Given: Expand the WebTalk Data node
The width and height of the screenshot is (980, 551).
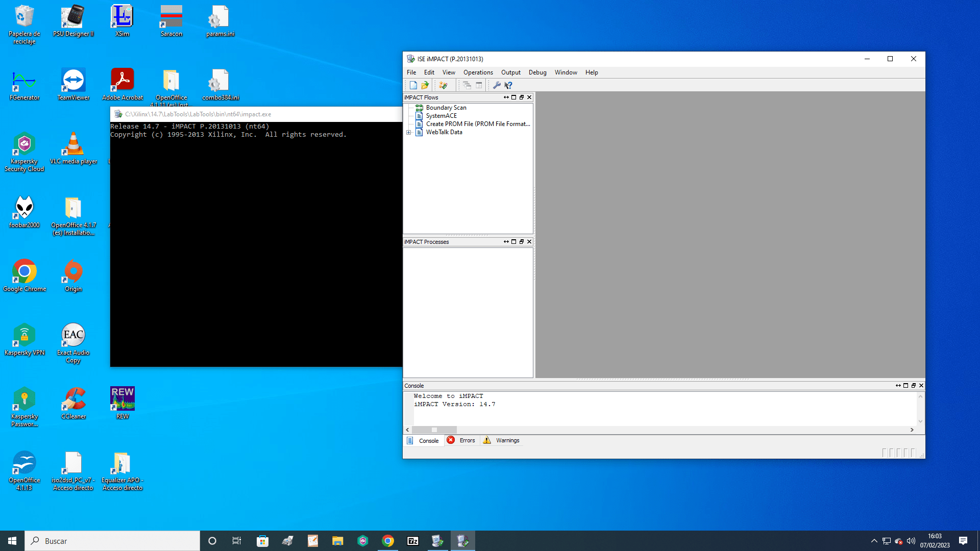Looking at the screenshot, I should [409, 133].
